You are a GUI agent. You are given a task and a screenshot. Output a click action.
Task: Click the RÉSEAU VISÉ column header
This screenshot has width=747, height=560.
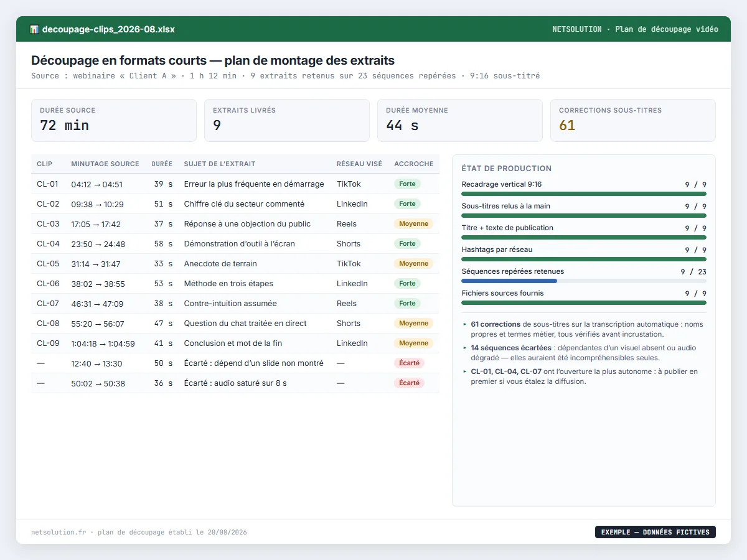point(360,164)
